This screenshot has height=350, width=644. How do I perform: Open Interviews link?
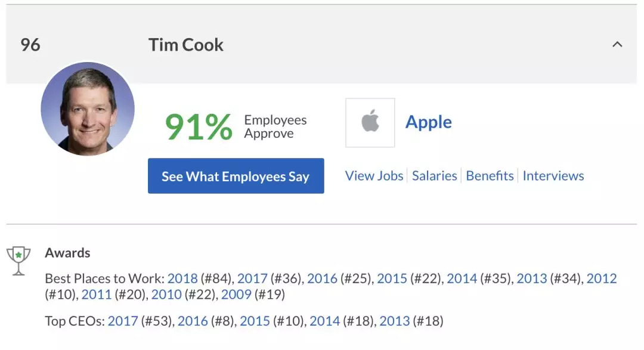553,176
